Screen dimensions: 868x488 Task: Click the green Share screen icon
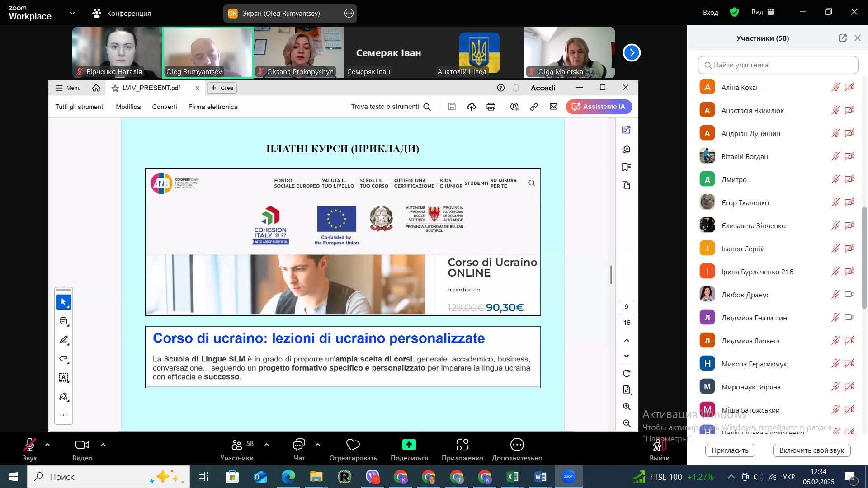(x=409, y=445)
